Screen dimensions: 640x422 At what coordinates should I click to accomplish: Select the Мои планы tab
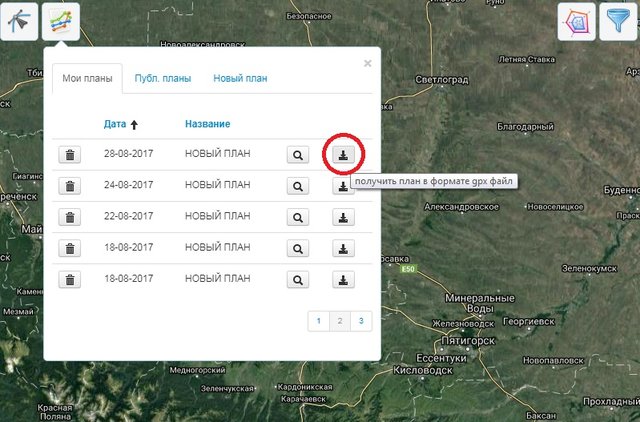click(87, 78)
